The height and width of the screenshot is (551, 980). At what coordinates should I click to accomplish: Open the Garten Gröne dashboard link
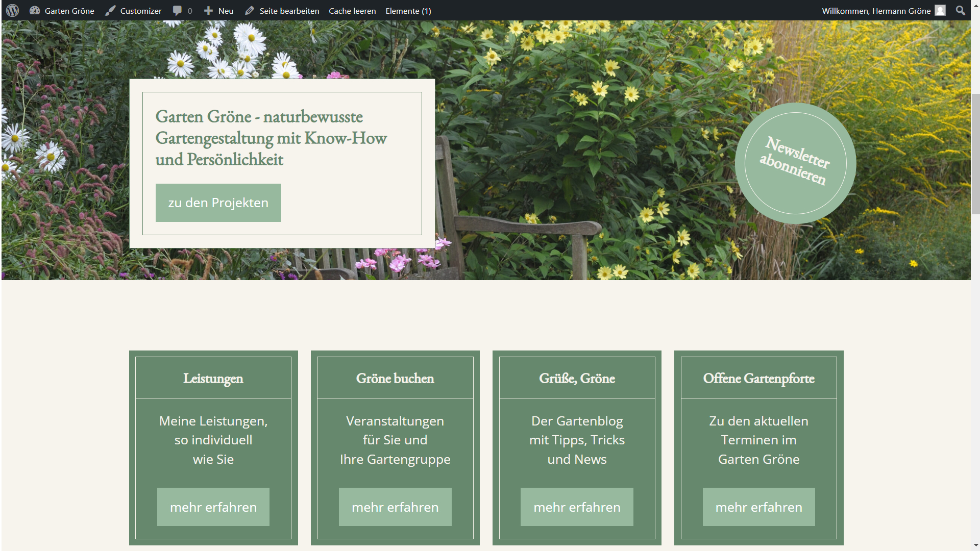click(x=62, y=11)
